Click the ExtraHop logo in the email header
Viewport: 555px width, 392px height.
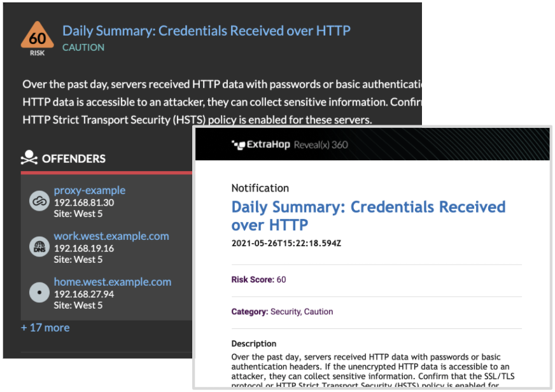point(261,144)
